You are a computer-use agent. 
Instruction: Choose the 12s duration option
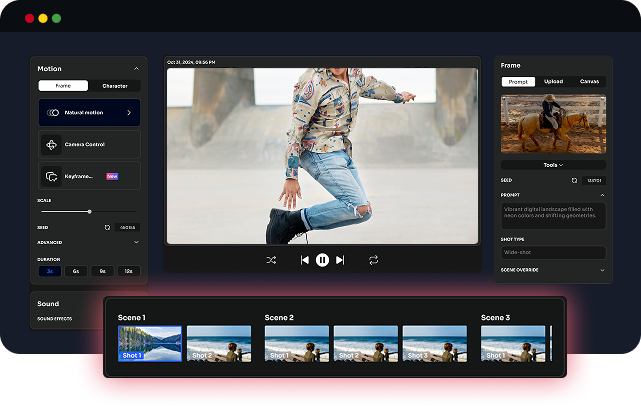(x=127, y=271)
